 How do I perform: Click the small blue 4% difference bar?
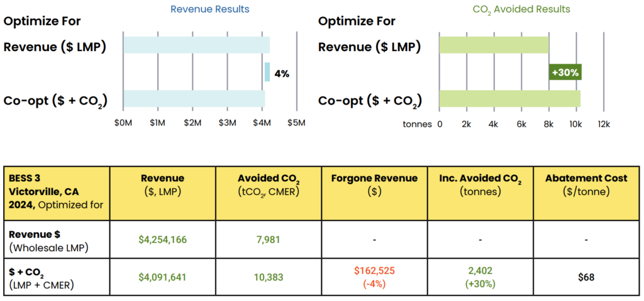pos(267,72)
